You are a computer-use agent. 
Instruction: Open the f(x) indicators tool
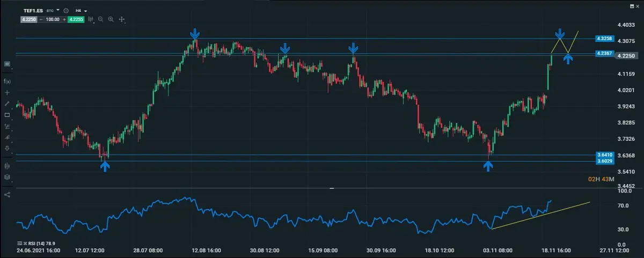tap(7, 81)
